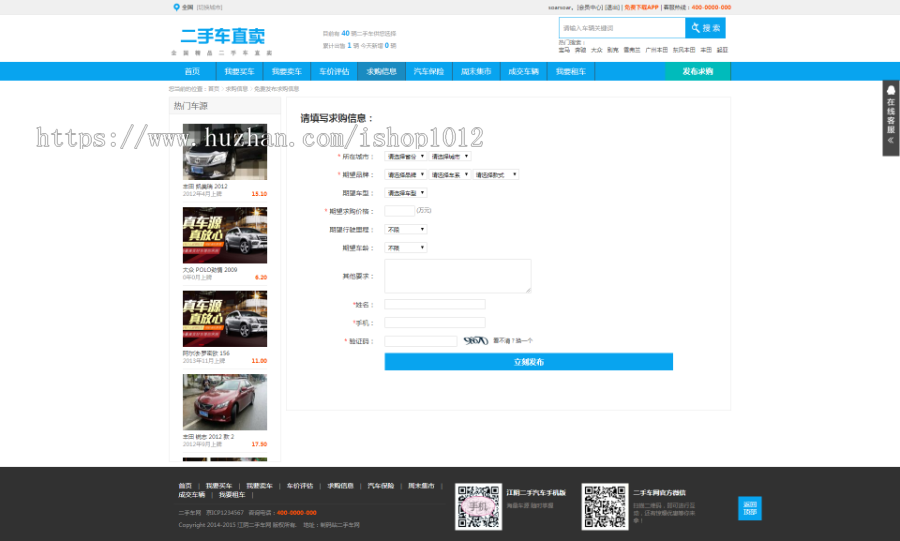Select 车价评估 in the navigation bar
Viewport: 900px width, 541px height.
point(334,72)
